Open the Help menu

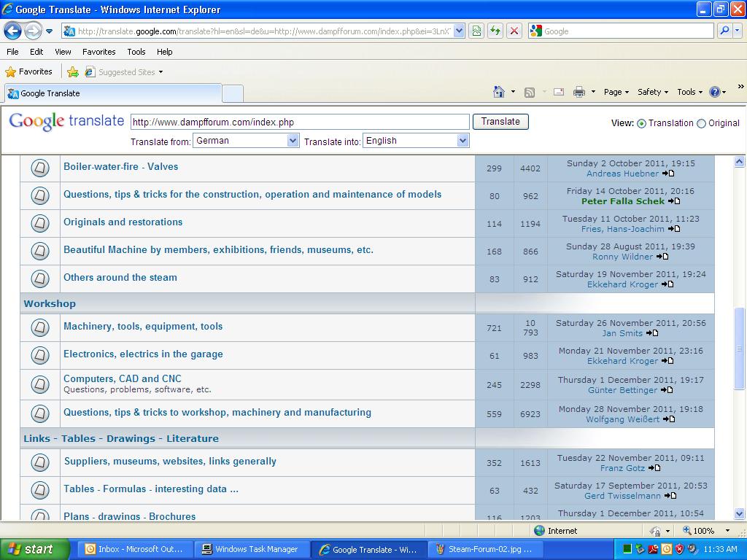165,52
